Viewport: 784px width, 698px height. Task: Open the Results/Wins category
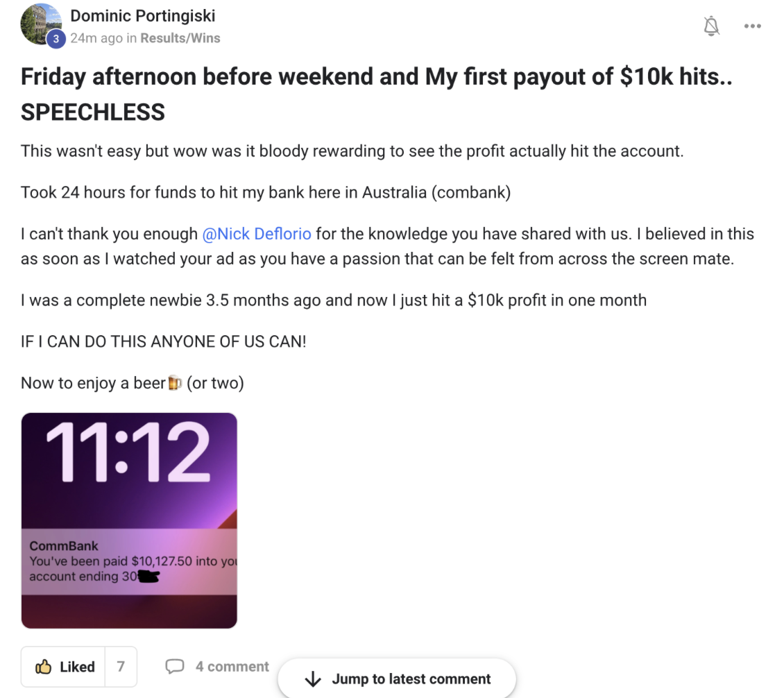(x=180, y=38)
